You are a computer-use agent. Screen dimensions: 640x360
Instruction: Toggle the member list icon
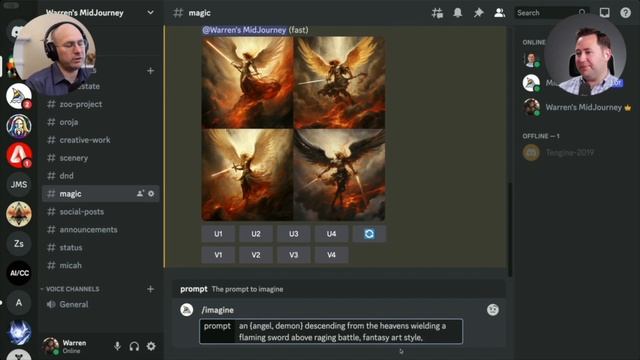click(499, 13)
